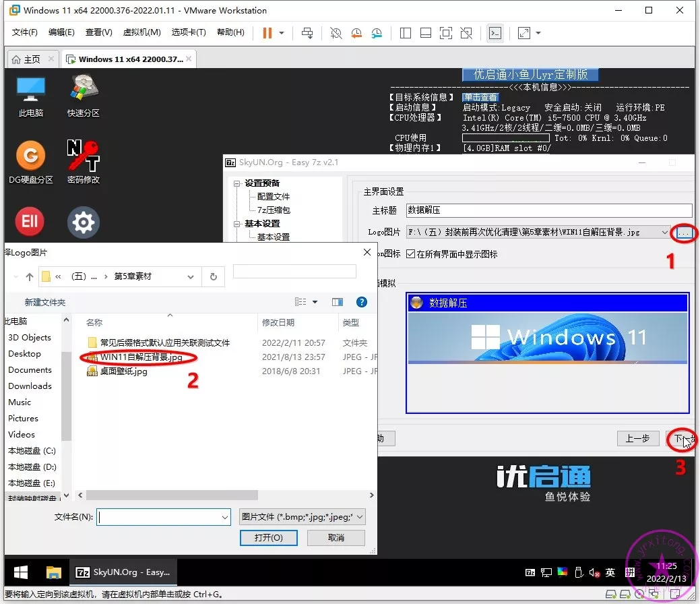Open the VMware console view icon
700x604 pixels.
click(495, 33)
